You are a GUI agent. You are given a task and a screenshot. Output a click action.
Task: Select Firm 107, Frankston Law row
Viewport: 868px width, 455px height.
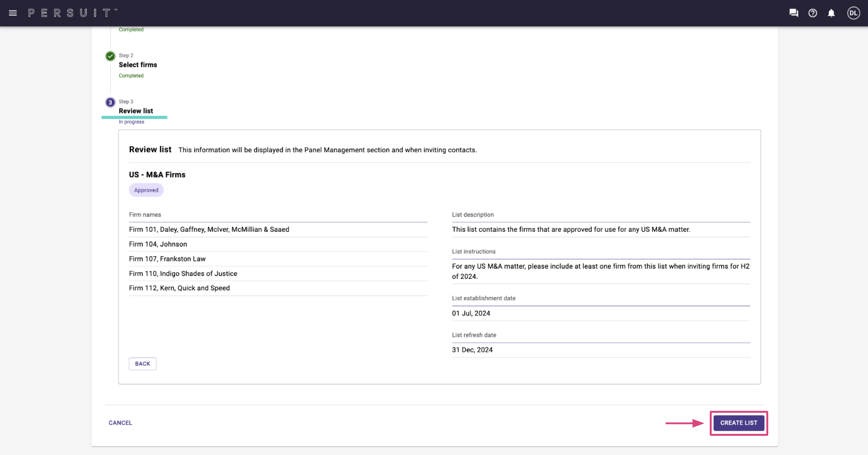(167, 259)
